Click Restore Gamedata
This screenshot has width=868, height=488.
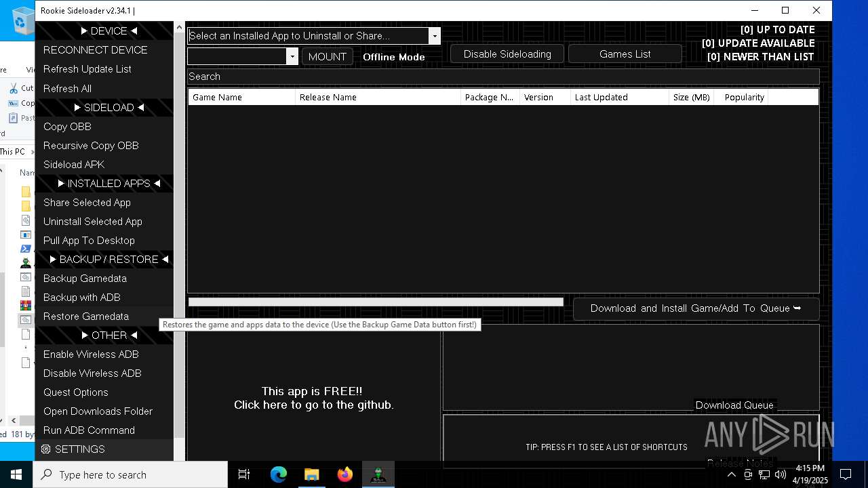(x=104, y=316)
